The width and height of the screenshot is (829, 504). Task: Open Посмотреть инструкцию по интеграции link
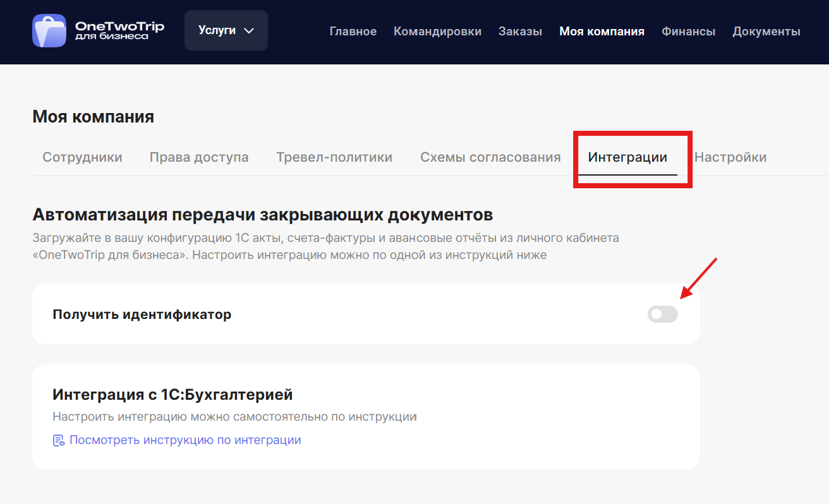tap(185, 440)
